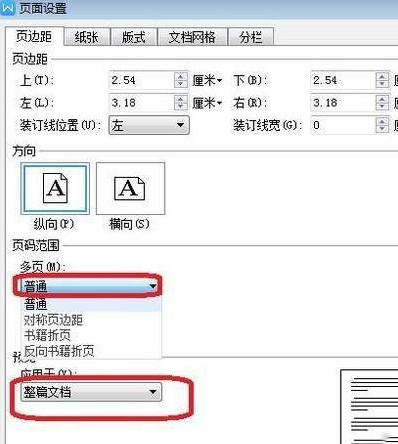Screen dimensions: 398x444
Task: Click the 装订线宽(G) input field
Action: 343,125
